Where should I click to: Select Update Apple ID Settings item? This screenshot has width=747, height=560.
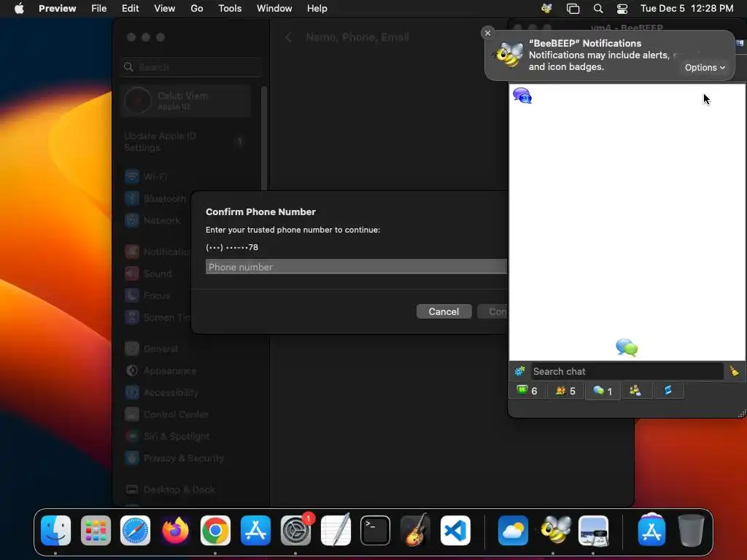click(186, 141)
